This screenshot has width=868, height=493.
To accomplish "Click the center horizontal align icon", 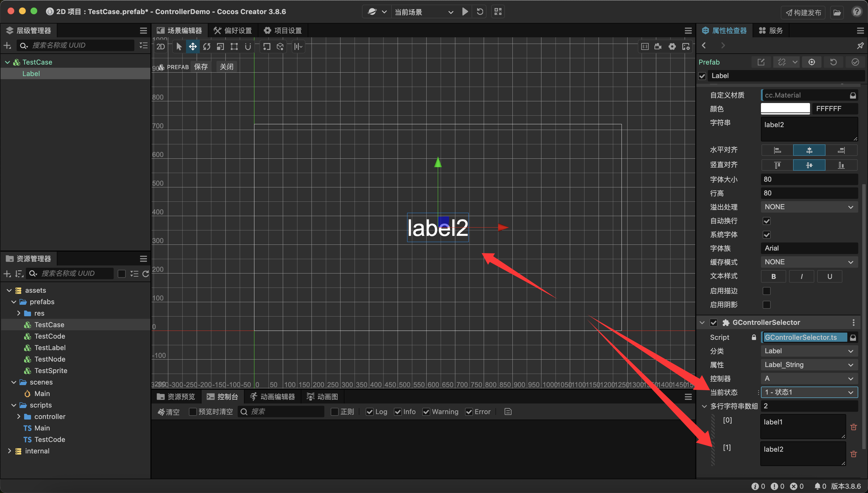I will 809,150.
